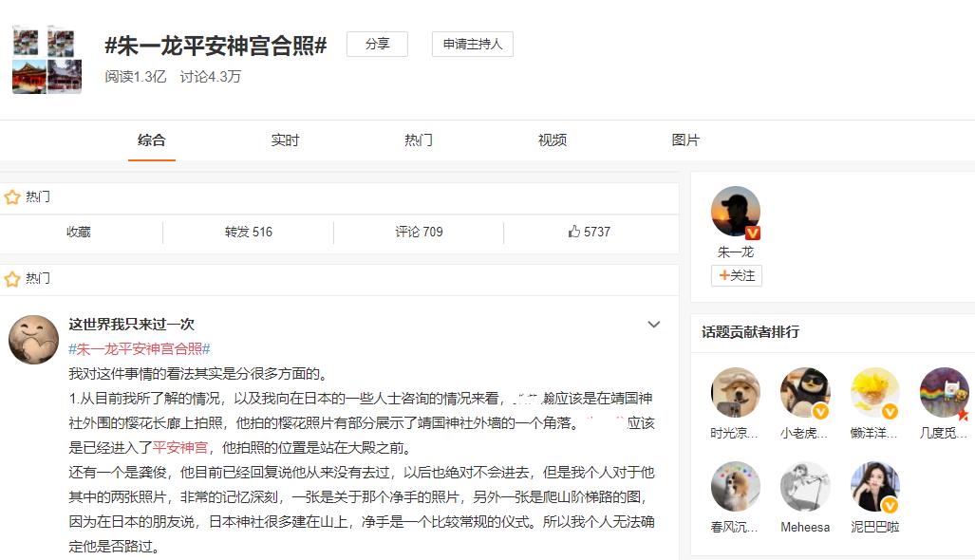Viewport: 975px width, 560px height.
Task: Click the thumbs-up like icon with 5737
Action: click(574, 232)
